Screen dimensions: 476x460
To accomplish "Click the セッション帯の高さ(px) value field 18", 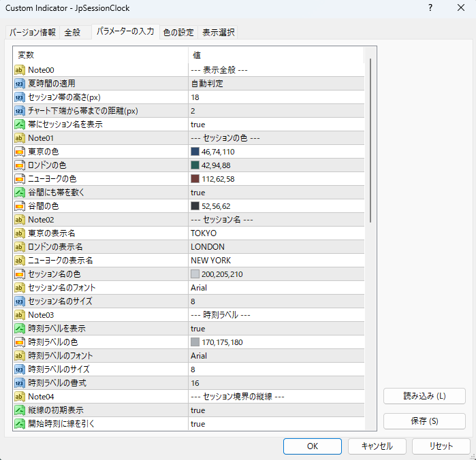I will [x=276, y=97].
